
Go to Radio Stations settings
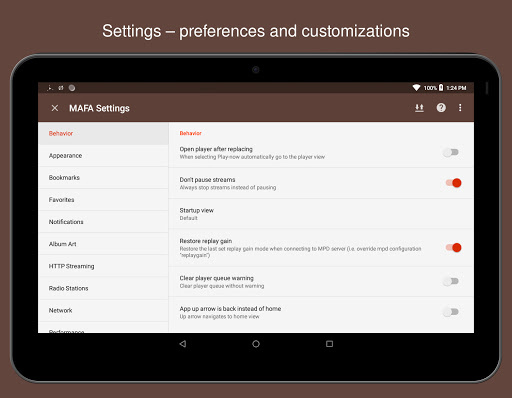pyautogui.click(x=103, y=288)
